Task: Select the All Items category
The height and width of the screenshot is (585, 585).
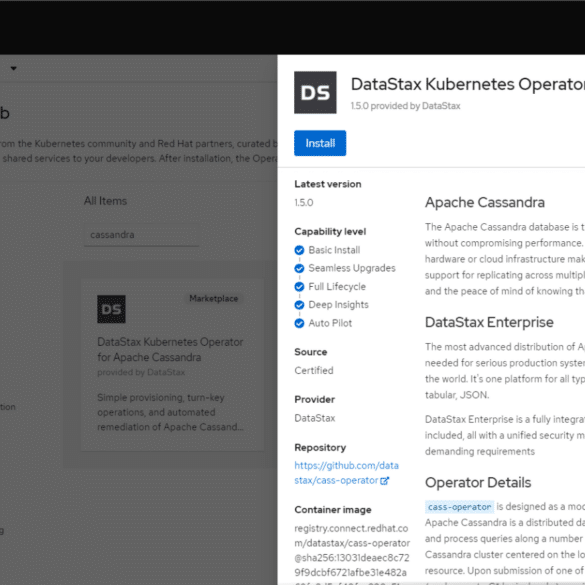Action: [x=105, y=201]
